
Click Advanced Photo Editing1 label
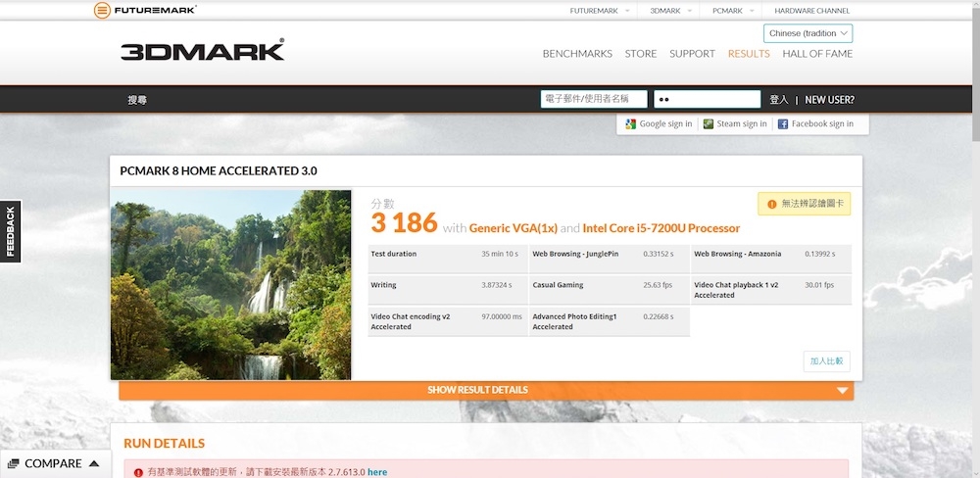(574, 322)
